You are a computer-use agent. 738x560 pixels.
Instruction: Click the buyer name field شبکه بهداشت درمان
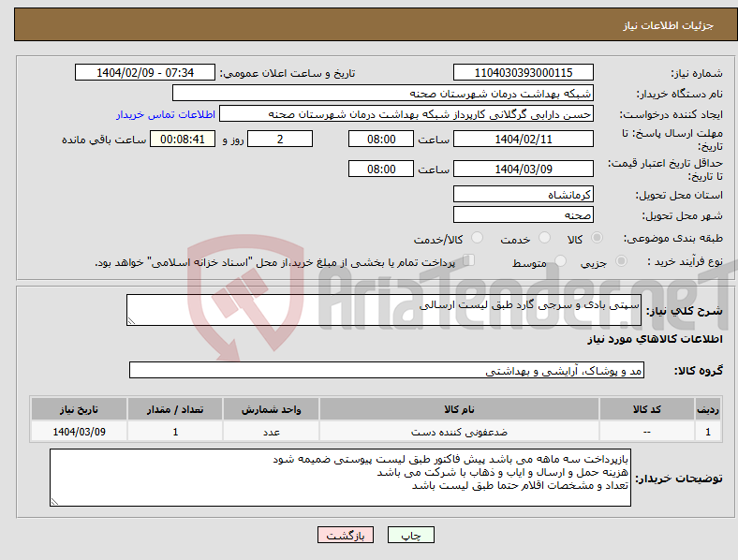(383, 93)
